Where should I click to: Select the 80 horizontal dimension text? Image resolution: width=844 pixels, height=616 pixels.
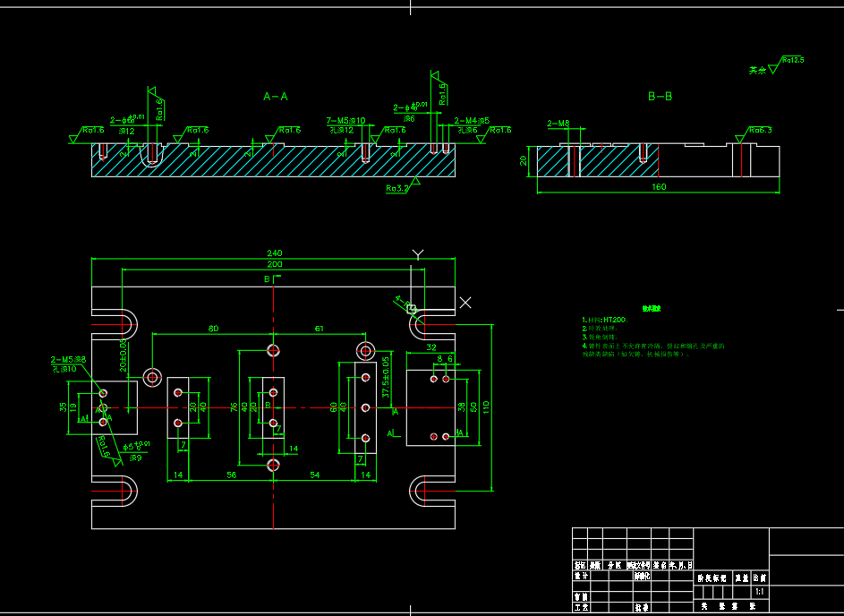(x=213, y=329)
